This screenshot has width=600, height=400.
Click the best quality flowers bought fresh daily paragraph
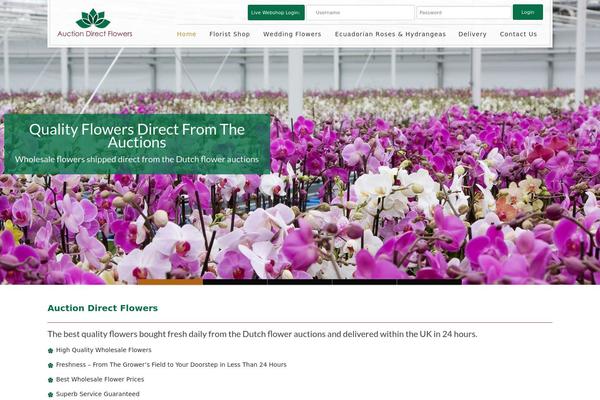click(262, 334)
